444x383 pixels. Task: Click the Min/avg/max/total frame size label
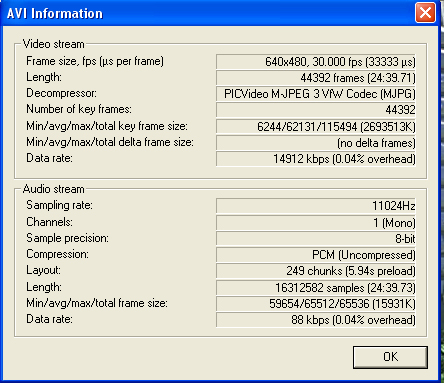click(97, 303)
